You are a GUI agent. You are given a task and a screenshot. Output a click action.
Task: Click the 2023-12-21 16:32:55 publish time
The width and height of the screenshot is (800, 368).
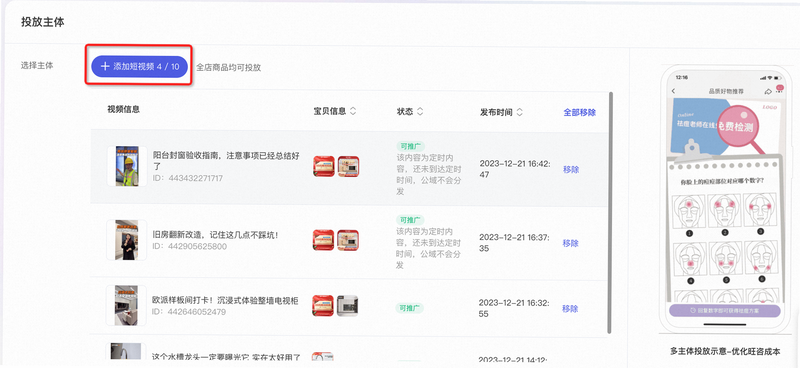pos(514,308)
